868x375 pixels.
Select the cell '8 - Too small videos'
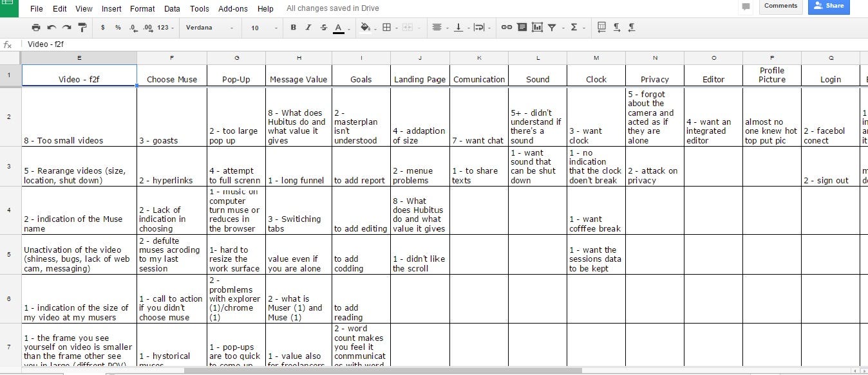pyautogui.click(x=79, y=116)
